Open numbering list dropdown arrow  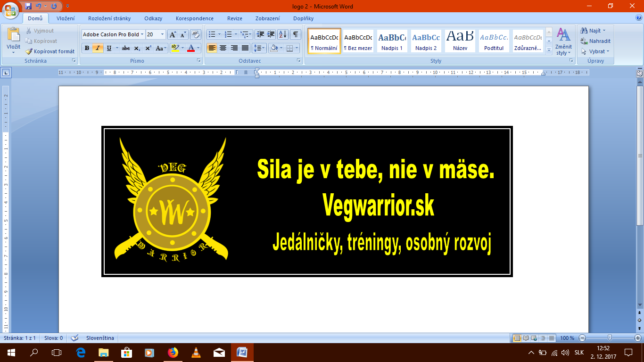coord(236,34)
